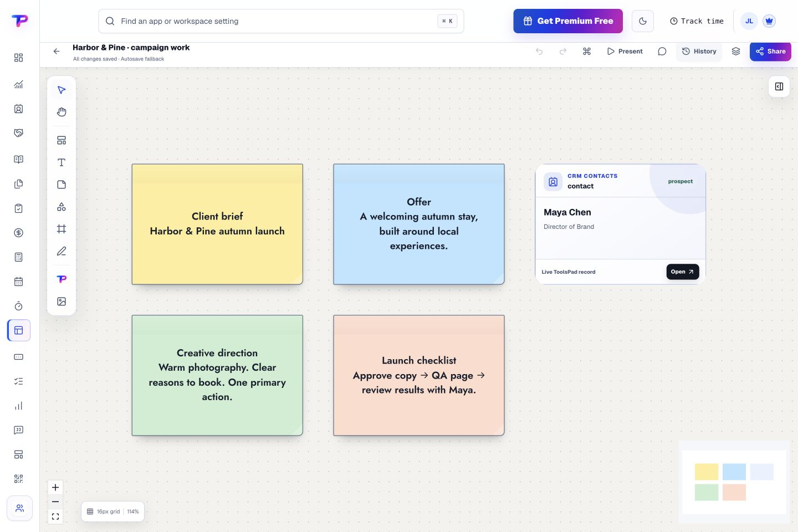The height and width of the screenshot is (532, 798).
Task: Start Track time
Action: click(697, 21)
